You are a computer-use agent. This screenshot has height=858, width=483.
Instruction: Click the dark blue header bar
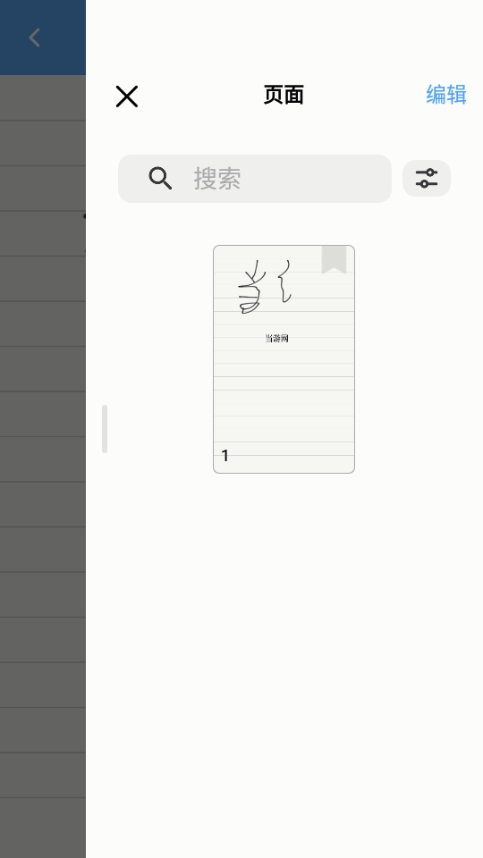click(x=43, y=37)
